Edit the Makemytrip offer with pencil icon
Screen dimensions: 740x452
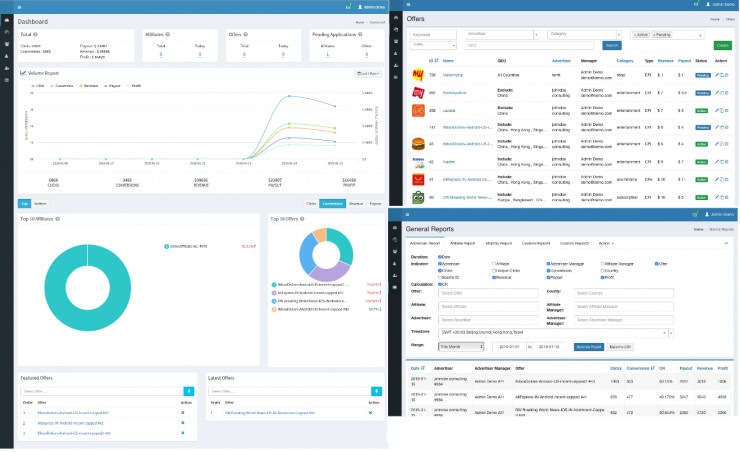pos(717,75)
